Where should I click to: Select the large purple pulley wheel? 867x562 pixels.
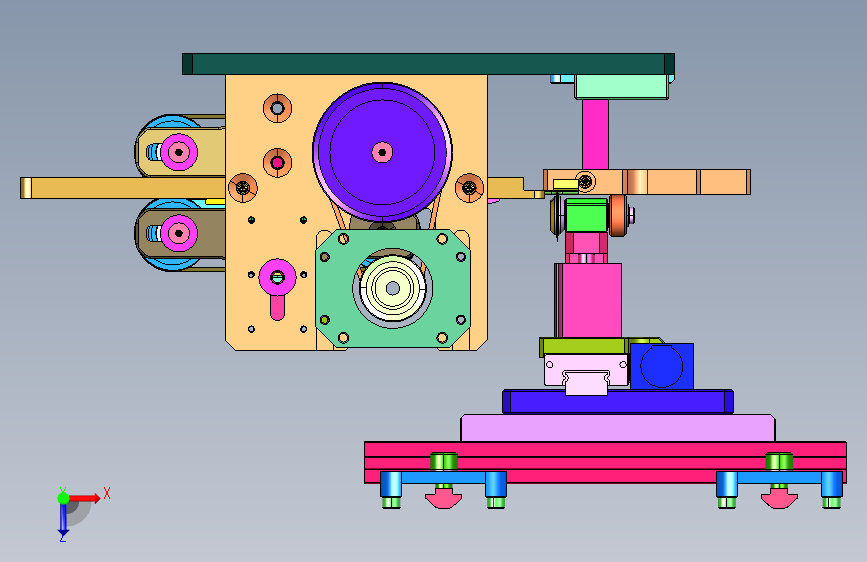click(382, 152)
